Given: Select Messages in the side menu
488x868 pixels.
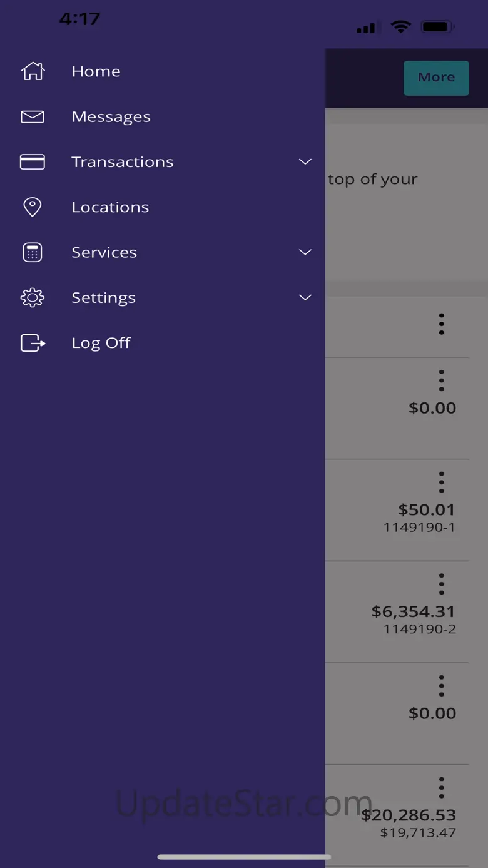Looking at the screenshot, I should [111, 117].
